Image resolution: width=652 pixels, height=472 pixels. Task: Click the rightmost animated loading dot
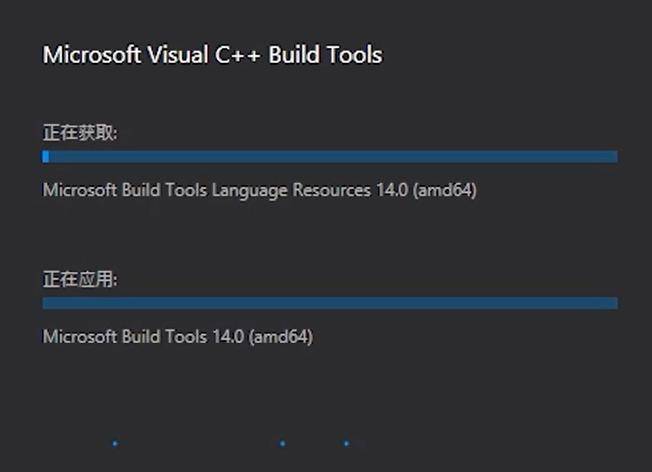(x=346, y=443)
